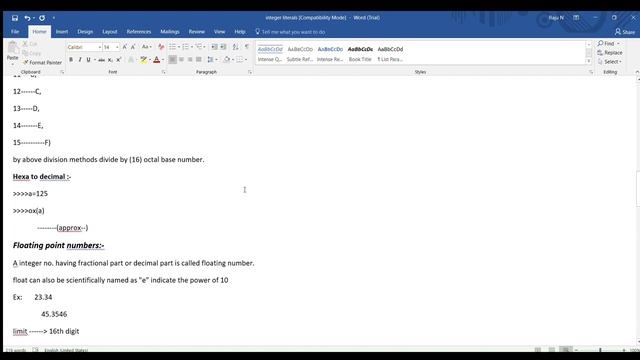Toggle superscript formatting
Screen dimensions: 640x360
[119, 60]
